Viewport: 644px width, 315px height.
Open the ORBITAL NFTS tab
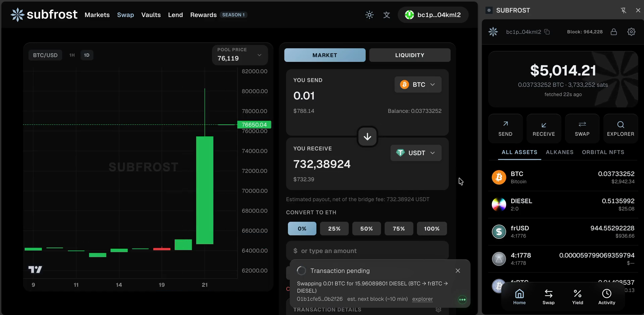coord(603,152)
